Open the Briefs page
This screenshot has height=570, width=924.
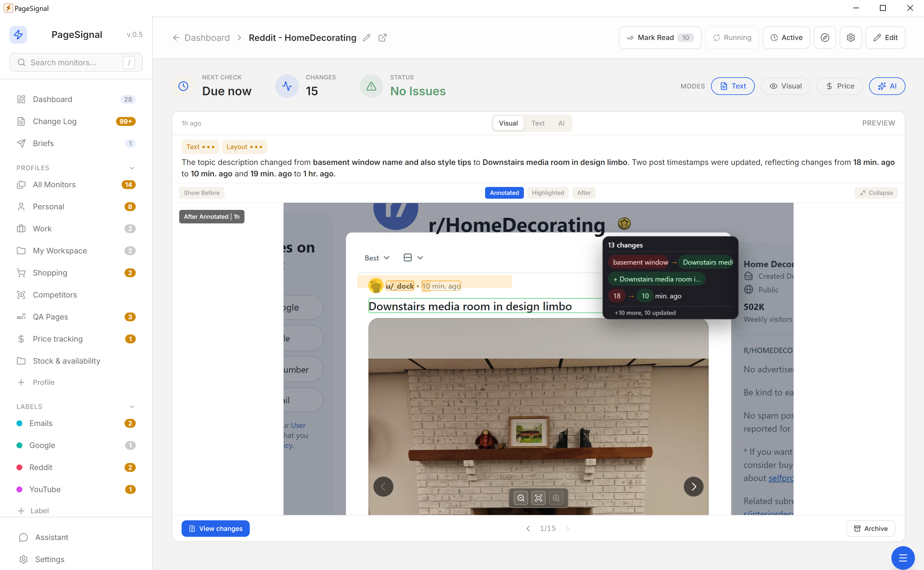[x=76, y=143]
